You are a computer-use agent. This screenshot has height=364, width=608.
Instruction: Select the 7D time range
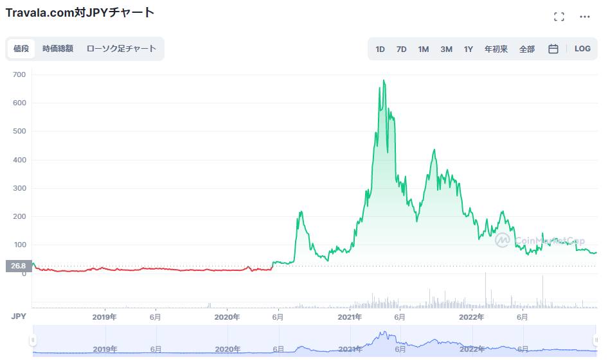point(401,49)
